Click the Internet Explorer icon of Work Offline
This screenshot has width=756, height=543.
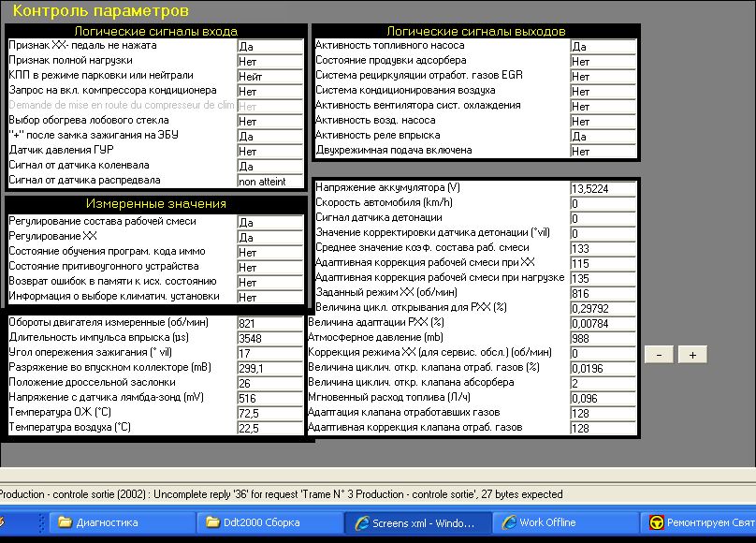coord(509,522)
